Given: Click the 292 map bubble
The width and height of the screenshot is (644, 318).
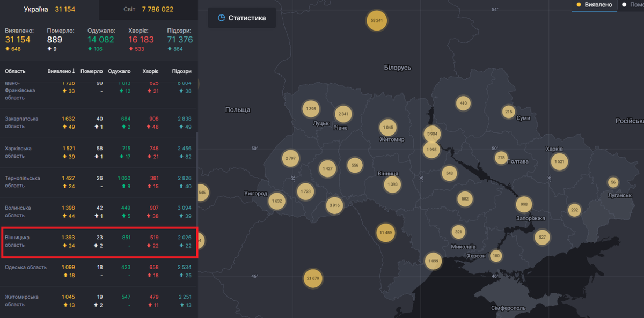Looking at the screenshot, I should (575, 210).
